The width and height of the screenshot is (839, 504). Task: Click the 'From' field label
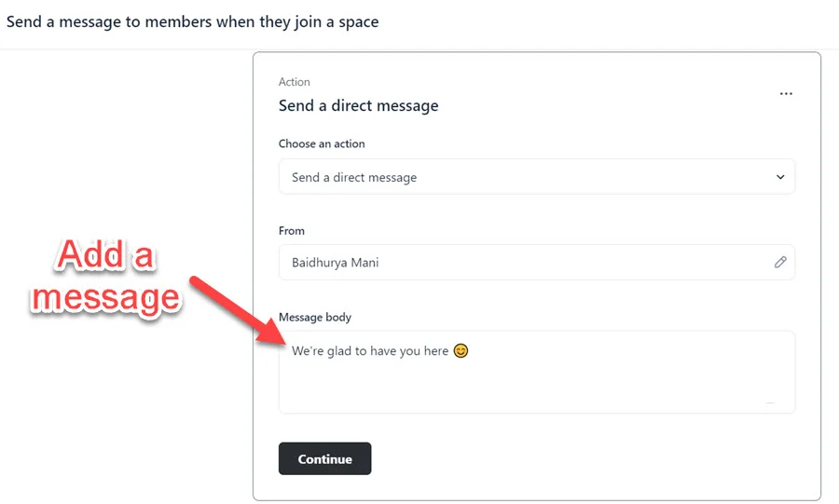coord(292,230)
